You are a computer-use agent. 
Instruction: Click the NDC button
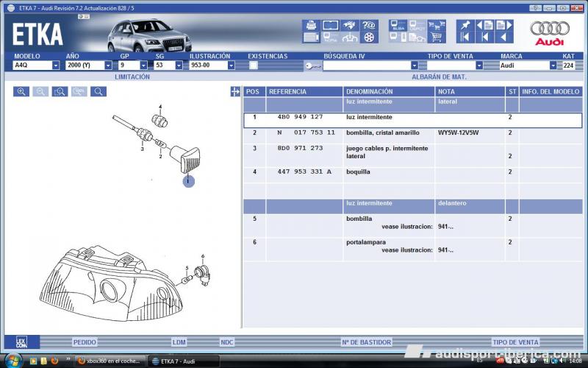pos(227,342)
